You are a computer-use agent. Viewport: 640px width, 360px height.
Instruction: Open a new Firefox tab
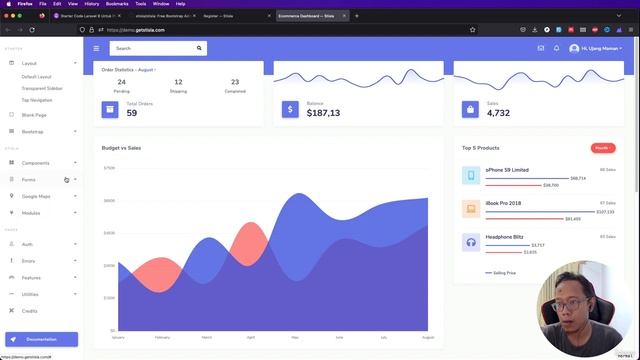(357, 16)
